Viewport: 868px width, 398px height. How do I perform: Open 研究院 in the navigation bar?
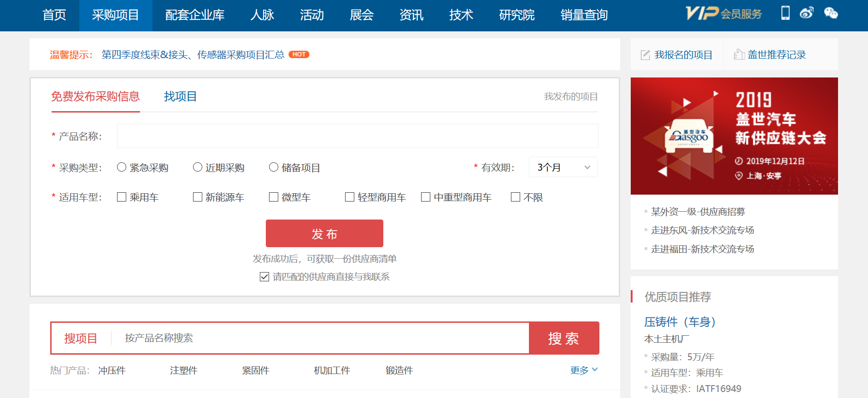(x=517, y=15)
